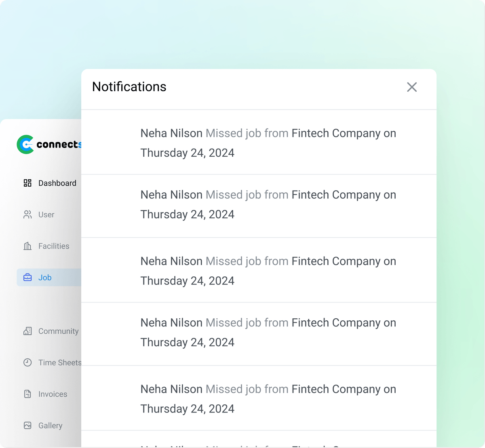Open the second Neha Nilson notification
The image size is (485, 448).
pyautogui.click(x=259, y=206)
